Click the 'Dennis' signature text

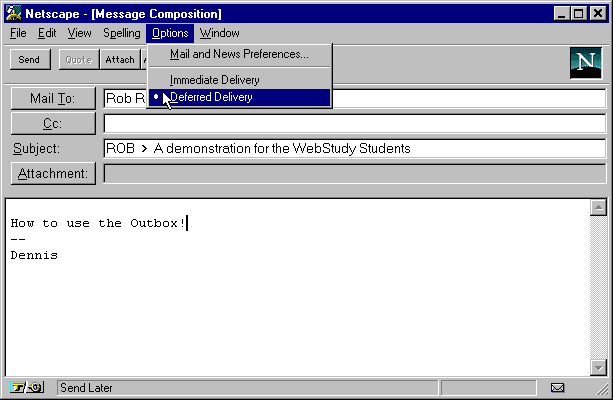point(34,255)
